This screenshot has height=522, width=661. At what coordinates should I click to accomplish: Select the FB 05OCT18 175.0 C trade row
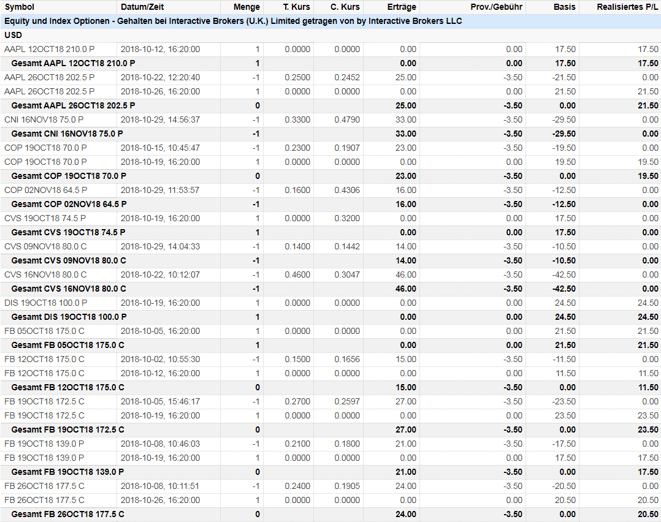click(x=330, y=331)
